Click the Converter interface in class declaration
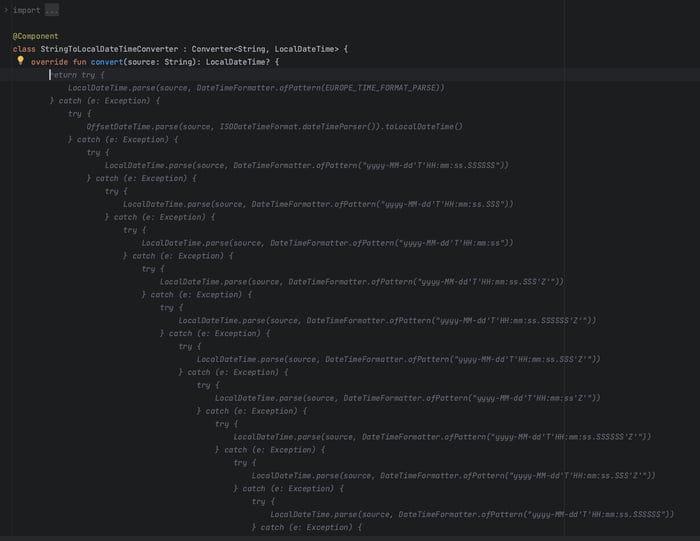This screenshot has height=541, width=700. 213,49
